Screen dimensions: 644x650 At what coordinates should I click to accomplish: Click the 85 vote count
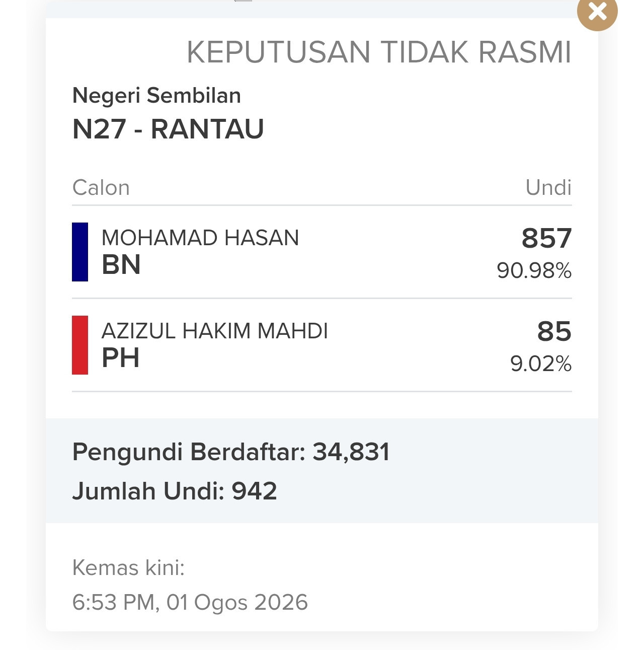tap(554, 331)
